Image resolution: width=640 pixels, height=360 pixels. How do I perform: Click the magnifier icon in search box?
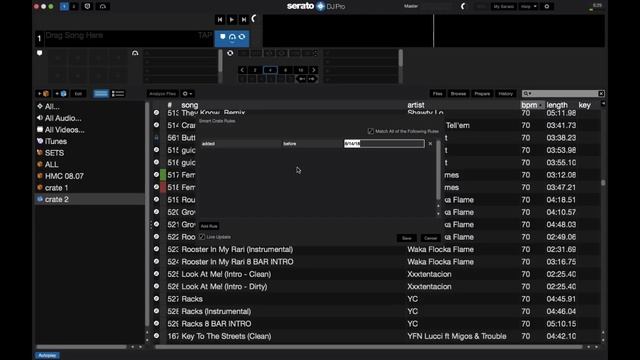(526, 93)
